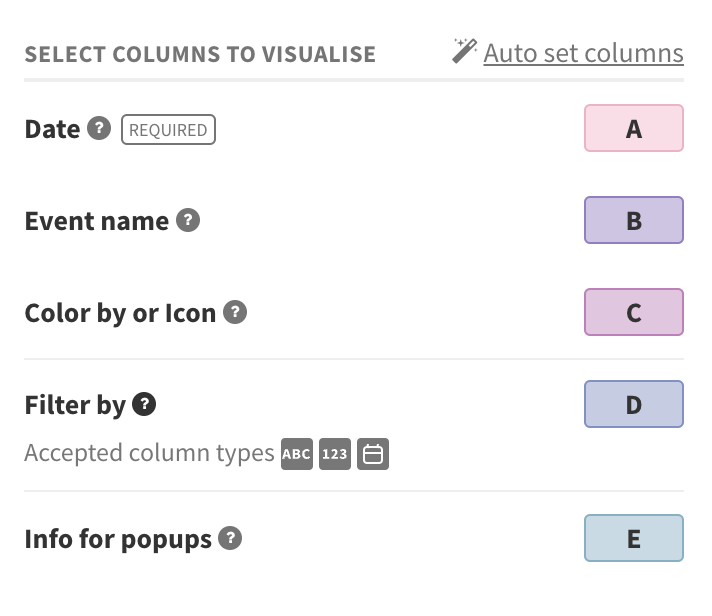Click the 123 number column type icon

tap(335, 455)
